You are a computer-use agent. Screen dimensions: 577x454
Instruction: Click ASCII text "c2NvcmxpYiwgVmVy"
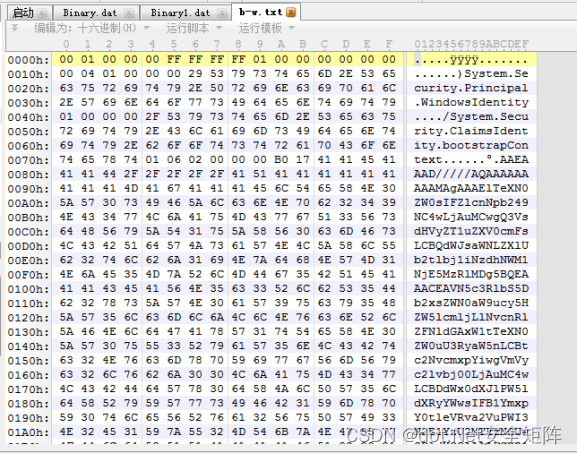coord(471,361)
